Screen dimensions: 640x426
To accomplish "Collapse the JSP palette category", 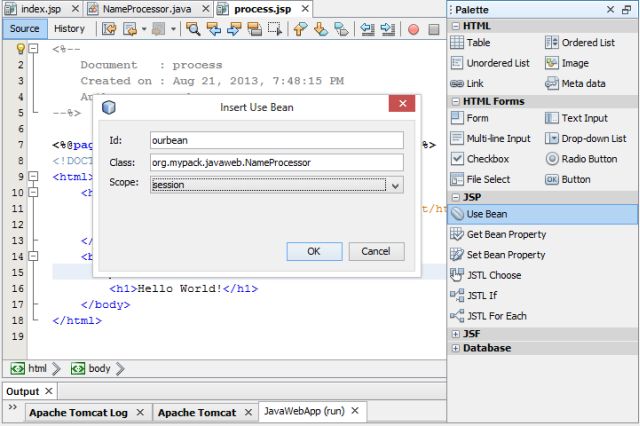I will click(456, 197).
